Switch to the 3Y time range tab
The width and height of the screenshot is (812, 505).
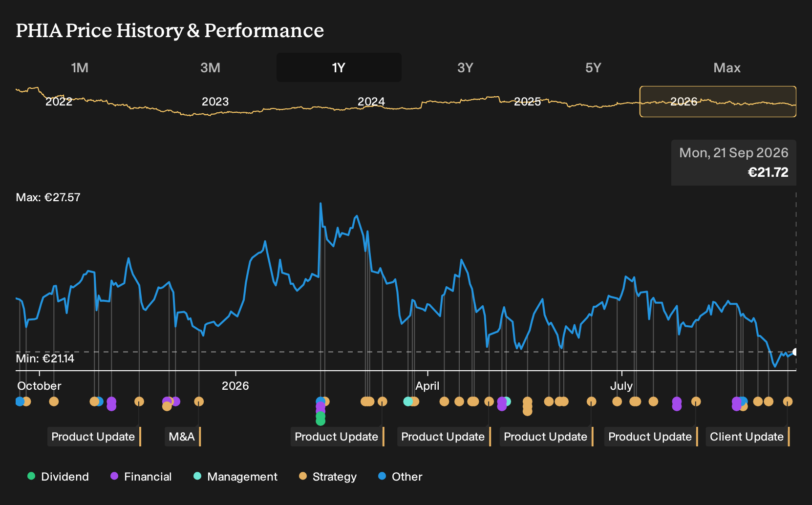coord(465,67)
